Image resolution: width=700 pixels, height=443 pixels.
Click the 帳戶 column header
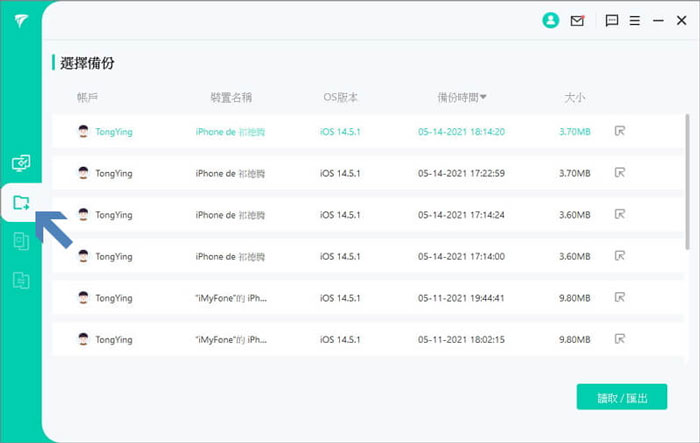click(87, 97)
